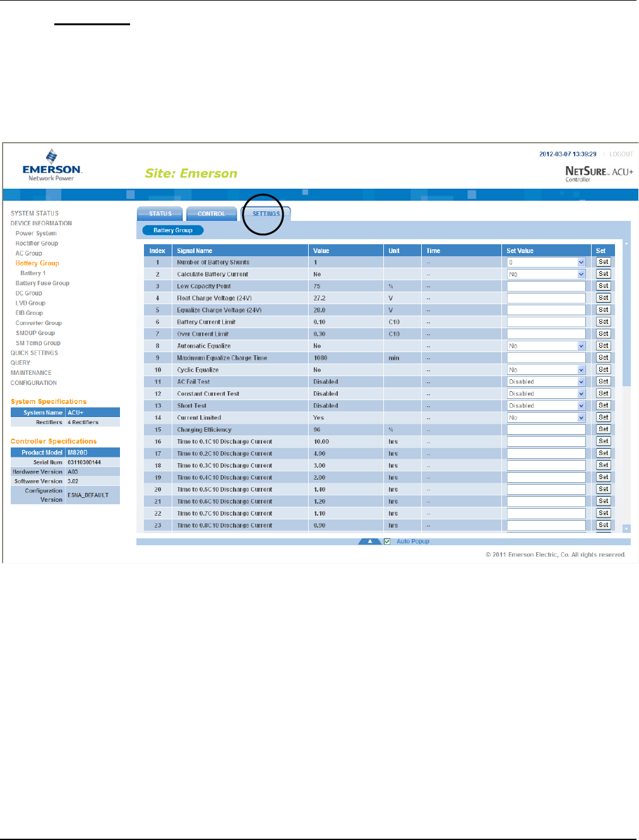
Task: Open SYSTEM STATUS in sidebar
Action: (x=35, y=213)
